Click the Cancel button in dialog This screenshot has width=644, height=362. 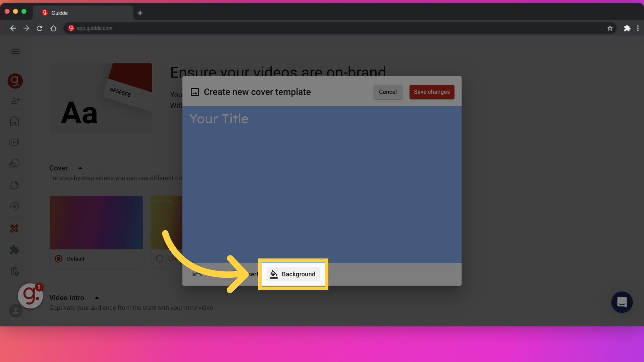click(x=387, y=92)
